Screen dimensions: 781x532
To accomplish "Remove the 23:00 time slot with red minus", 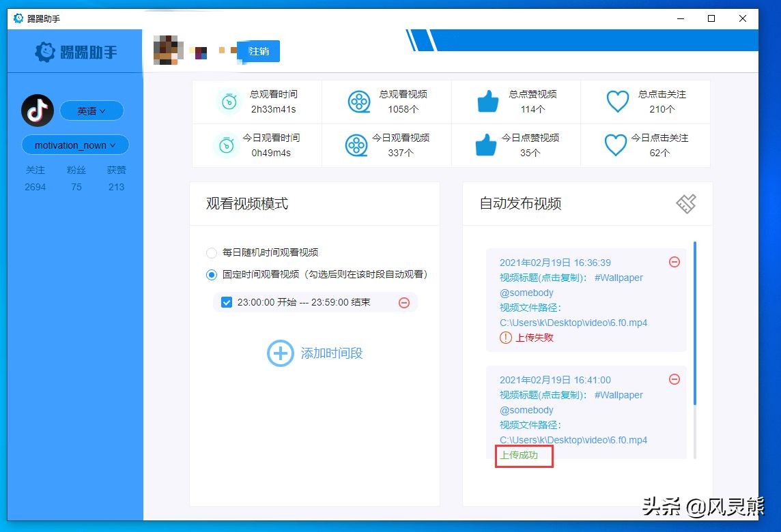I will coord(404,302).
